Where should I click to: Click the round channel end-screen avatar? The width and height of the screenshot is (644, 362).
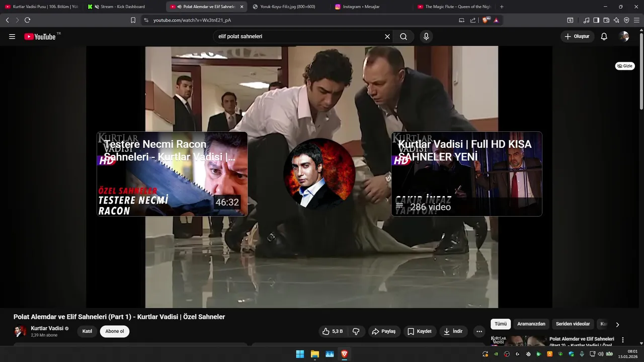tap(319, 174)
